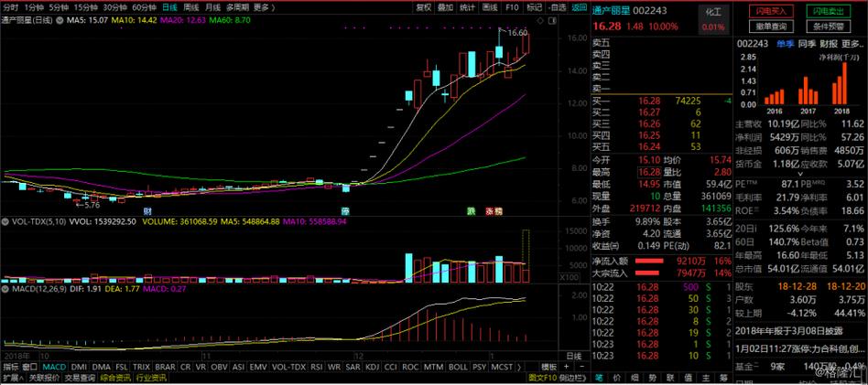Screen dimensions: 868x385
Task: Open the 更多 timeframe options
Action: pyautogui.click(x=264, y=7)
